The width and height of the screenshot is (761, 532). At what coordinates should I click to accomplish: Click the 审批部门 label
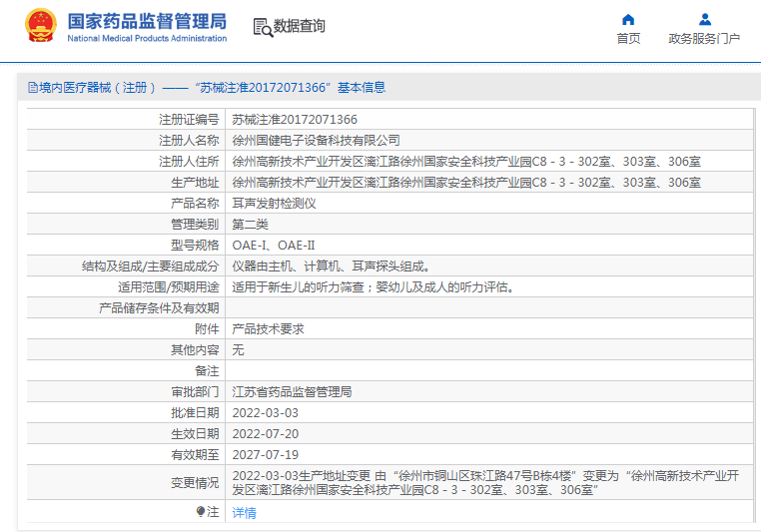195,392
